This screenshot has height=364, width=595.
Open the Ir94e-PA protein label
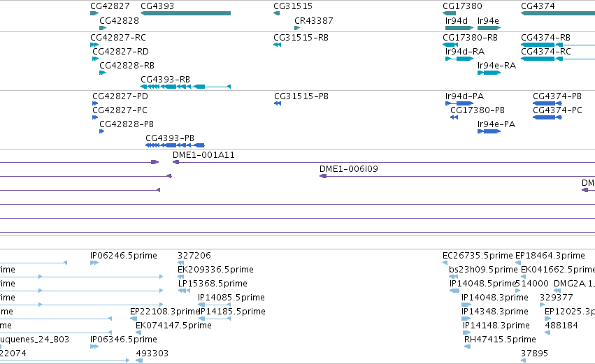click(x=496, y=124)
